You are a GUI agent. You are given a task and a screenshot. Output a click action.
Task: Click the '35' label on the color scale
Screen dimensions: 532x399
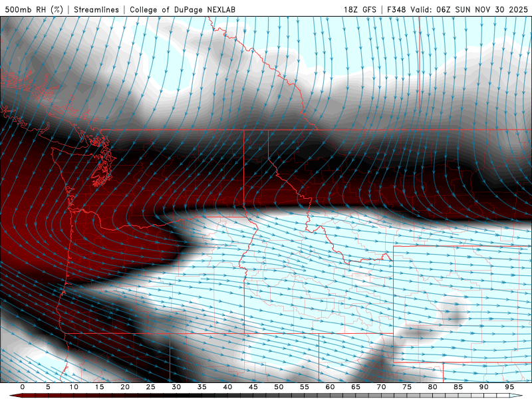point(202,387)
